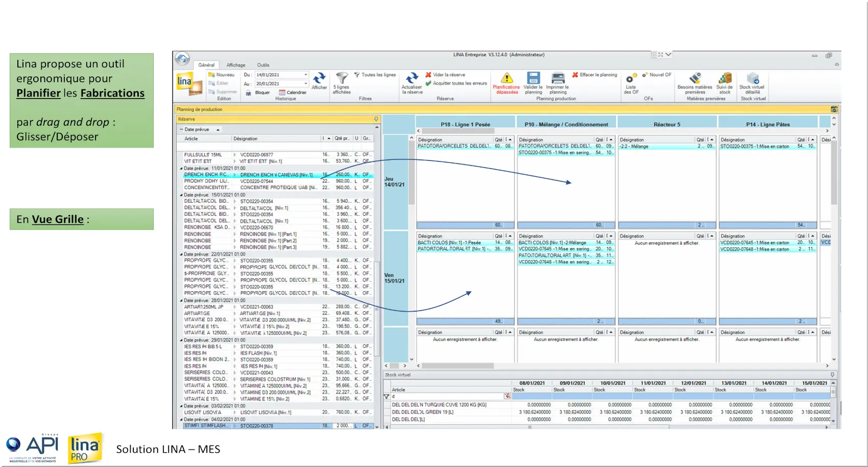
Task: Select the Toutes les lignes filter icon
Action: (357, 75)
